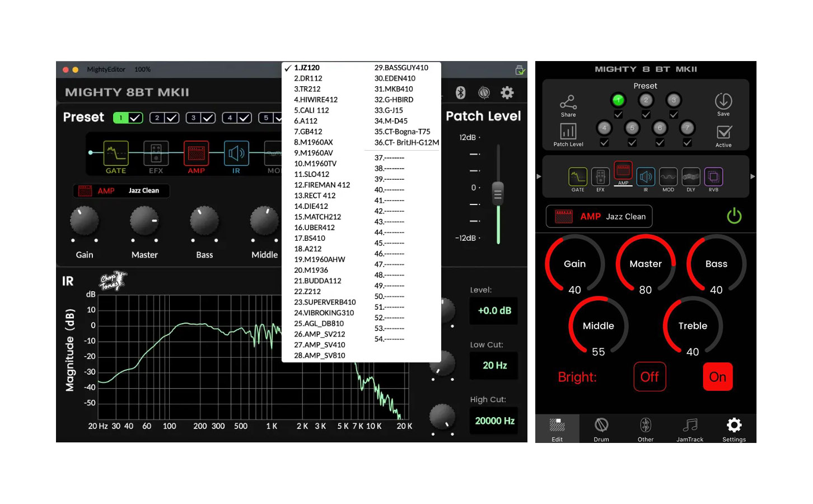This screenshot has width=813, height=504.
Task: Select the AMP block in mobile effect chain
Action: click(x=623, y=170)
